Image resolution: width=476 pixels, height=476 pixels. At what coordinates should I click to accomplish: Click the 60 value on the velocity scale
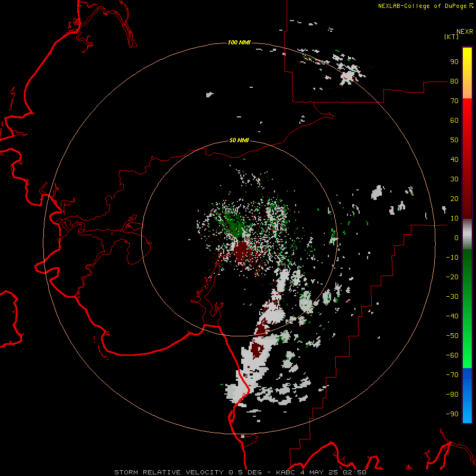(454, 121)
